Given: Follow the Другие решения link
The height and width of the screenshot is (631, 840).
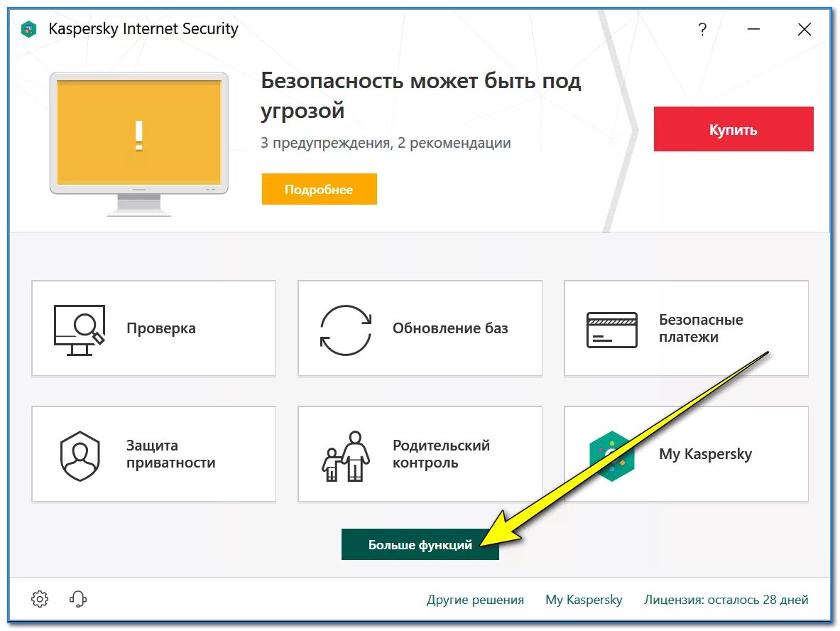Looking at the screenshot, I should click(475, 599).
